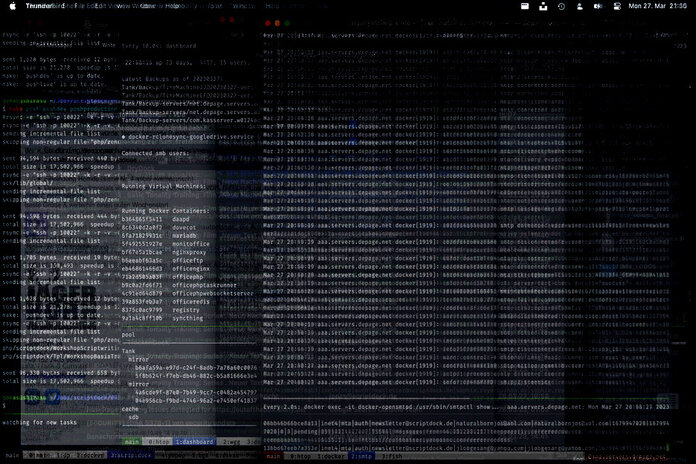Click the 'dovecot' container name
Viewport: 696px width, 464px height.
click(184, 227)
